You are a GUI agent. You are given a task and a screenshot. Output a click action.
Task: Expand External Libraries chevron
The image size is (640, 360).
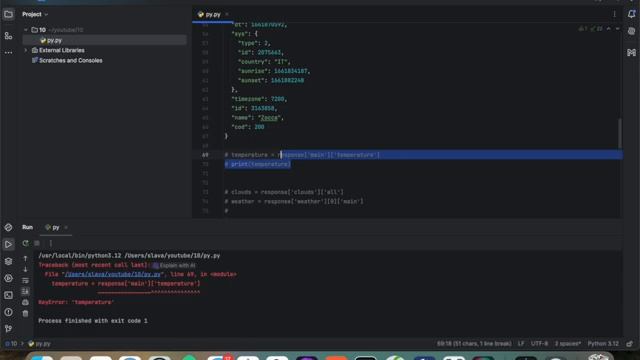coord(26,50)
